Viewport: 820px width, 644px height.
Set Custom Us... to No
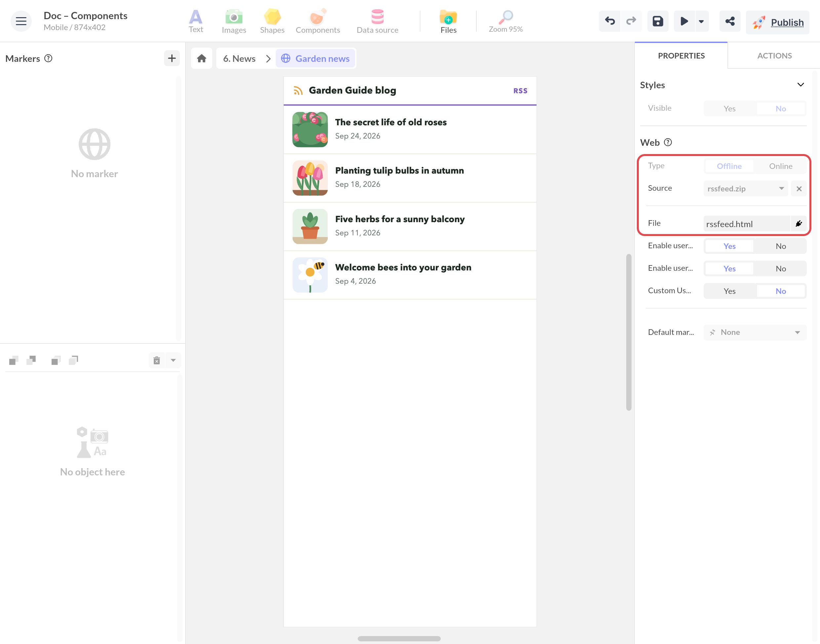tap(780, 291)
